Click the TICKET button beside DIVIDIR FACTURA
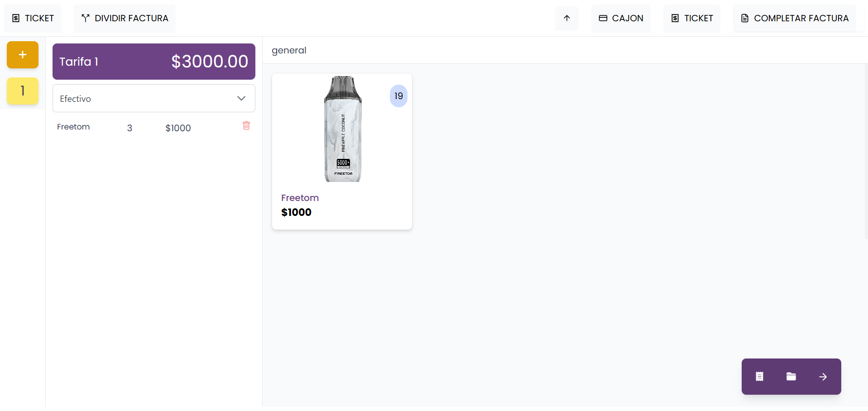This screenshot has height=411, width=868. pos(33,18)
